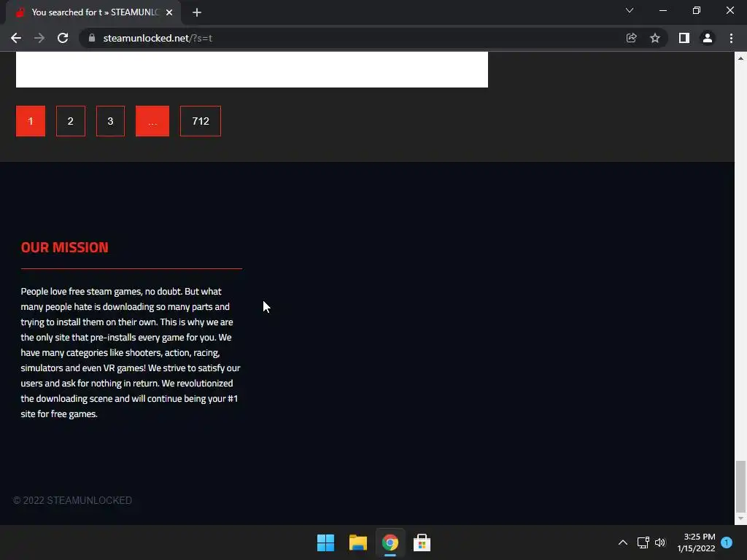Expand the tab search dropdown
This screenshot has height=560, width=747.
[x=630, y=10]
